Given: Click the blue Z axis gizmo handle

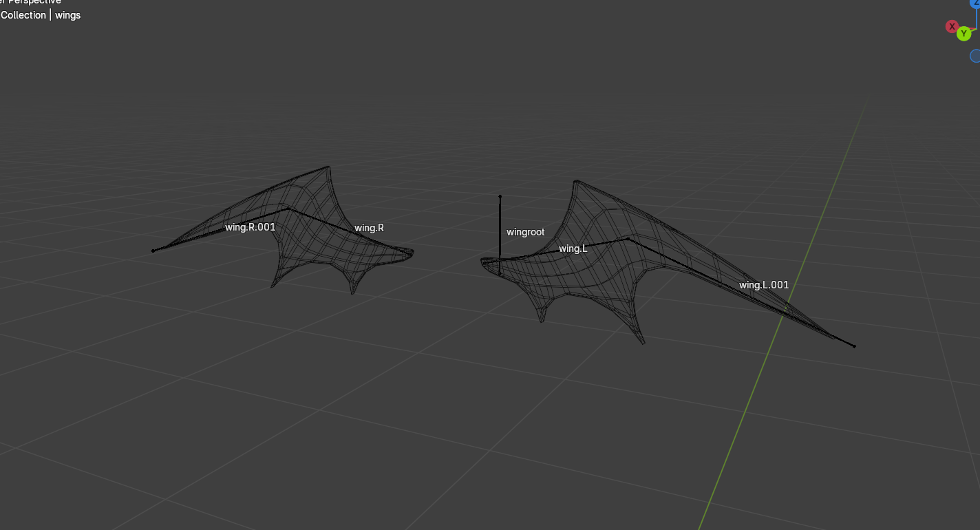Looking at the screenshot, I should coord(974,3).
